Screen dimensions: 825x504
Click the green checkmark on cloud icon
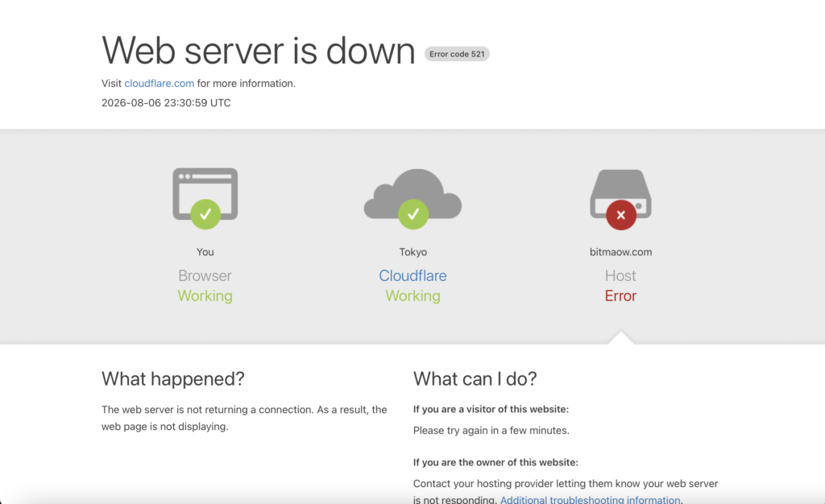[413, 214]
